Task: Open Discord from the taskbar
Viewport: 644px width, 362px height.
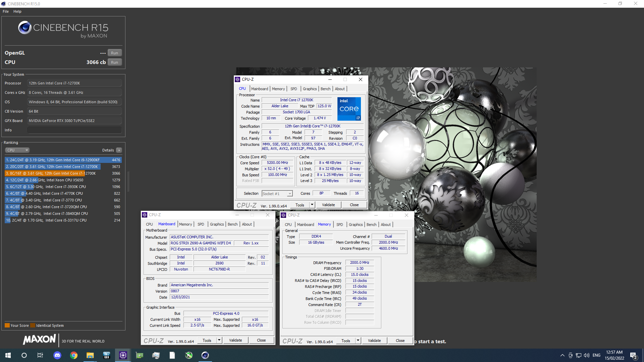Action: (x=57, y=355)
